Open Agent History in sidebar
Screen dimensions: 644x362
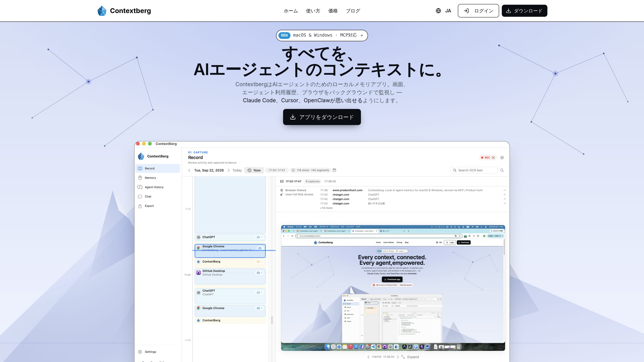point(158,187)
